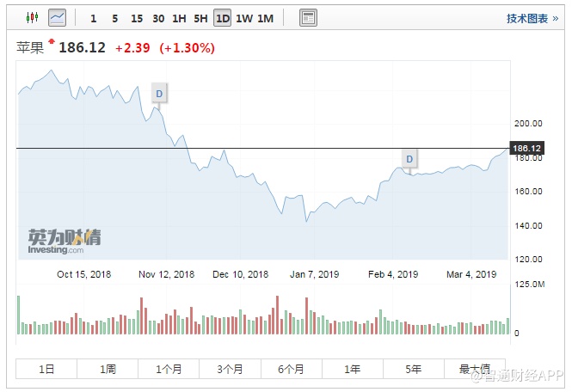This screenshot has width=572, height=392.
Task: Switch to candlestick chart type
Action: [x=32, y=17]
